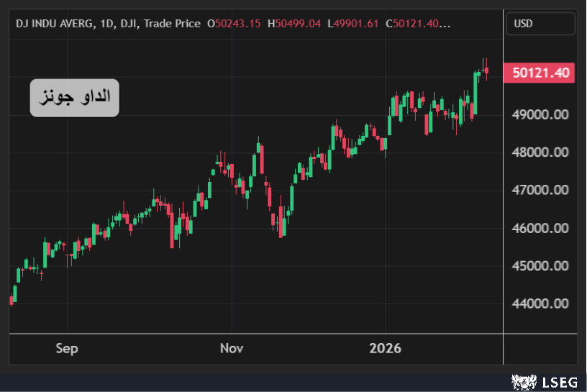The width and height of the screenshot is (587, 392).
Task: Click the latest red candle at chart top
Action: (486, 70)
